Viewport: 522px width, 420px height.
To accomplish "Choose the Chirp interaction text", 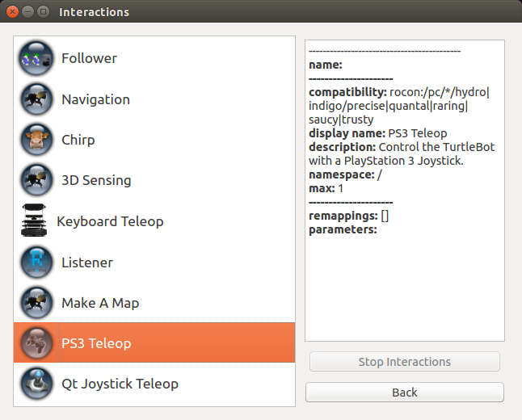I will click(x=78, y=140).
